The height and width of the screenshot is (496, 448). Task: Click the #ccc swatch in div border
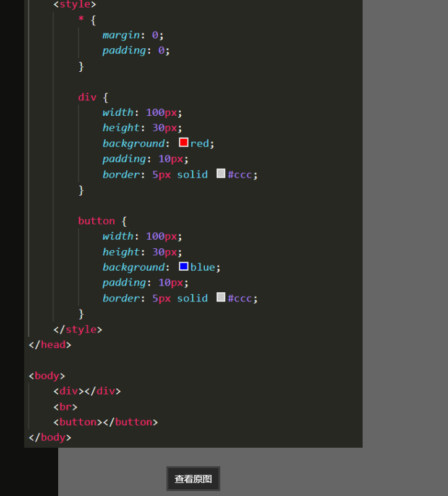point(221,173)
